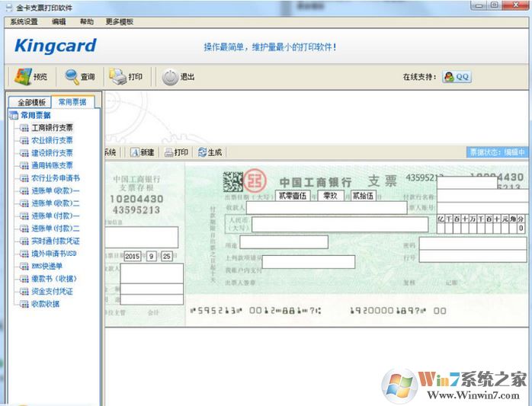This screenshot has height=406, width=532.
Task: Click the 打印 icon in the cheque editor toolbar
Action: coord(168,152)
